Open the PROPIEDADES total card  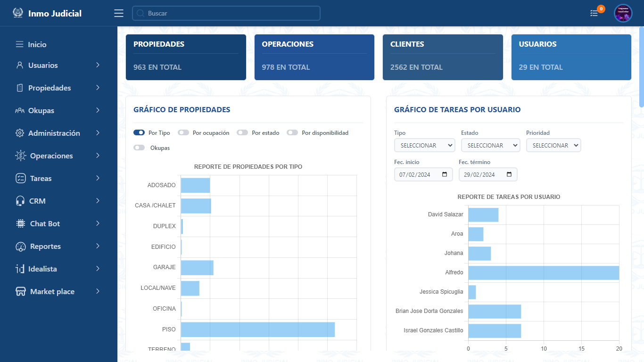186,57
